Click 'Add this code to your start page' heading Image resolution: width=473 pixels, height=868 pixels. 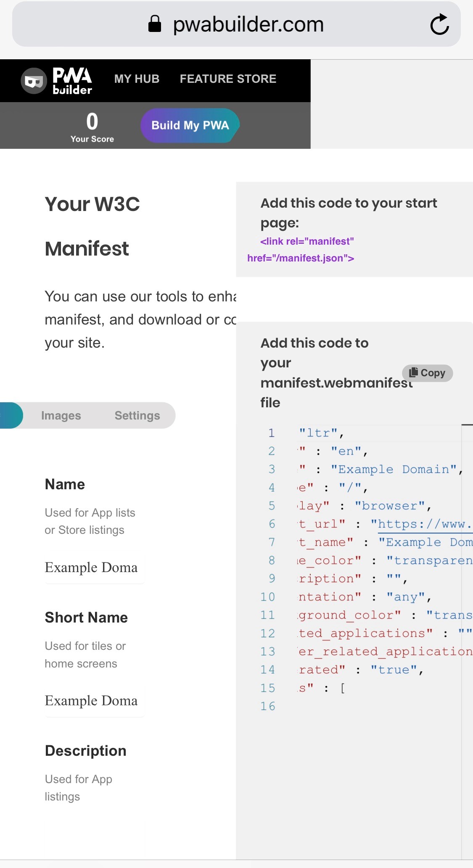pos(349,213)
